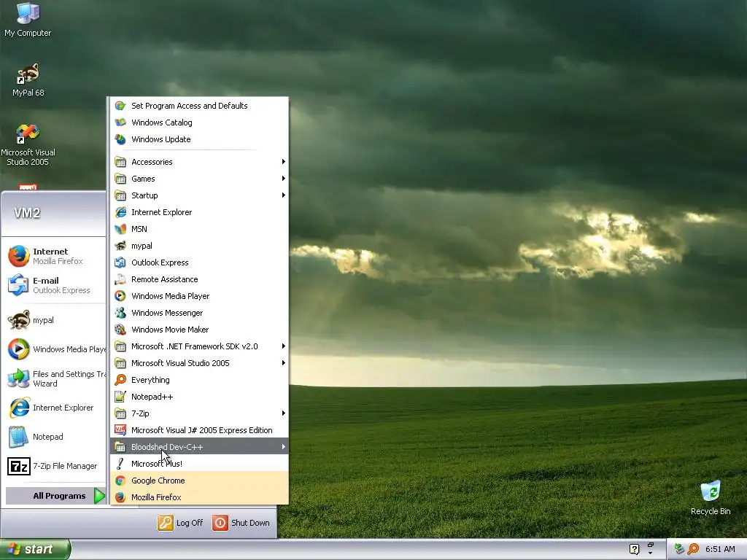
Task: Click the 7-Zip folder label in programs list
Action: 140,413
